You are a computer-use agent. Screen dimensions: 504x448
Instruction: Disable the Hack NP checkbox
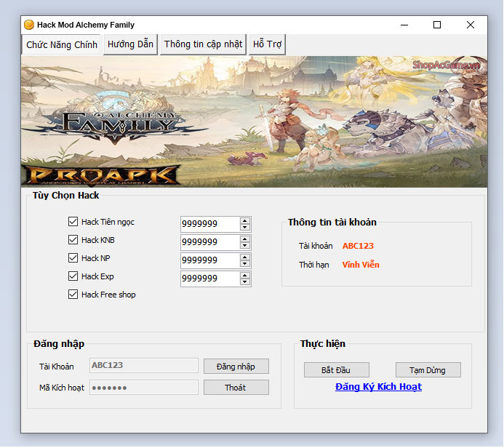[x=73, y=257]
